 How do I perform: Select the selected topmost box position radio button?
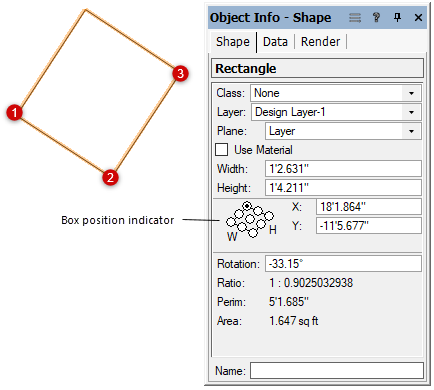pyautogui.click(x=247, y=206)
